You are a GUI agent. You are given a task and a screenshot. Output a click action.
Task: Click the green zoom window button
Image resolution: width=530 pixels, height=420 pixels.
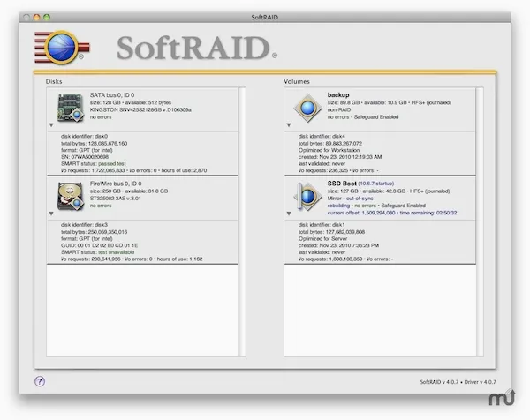[47, 18]
